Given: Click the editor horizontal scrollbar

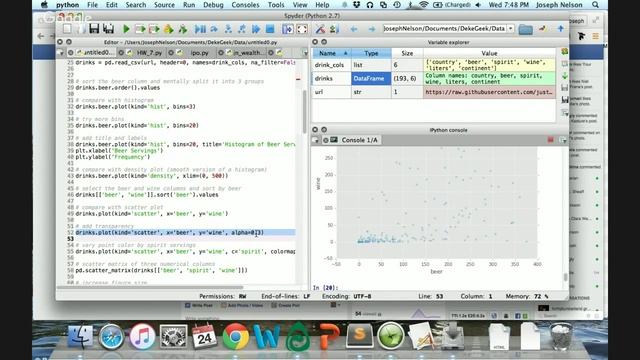Looking at the screenshot, I should pyautogui.click(x=149, y=287).
